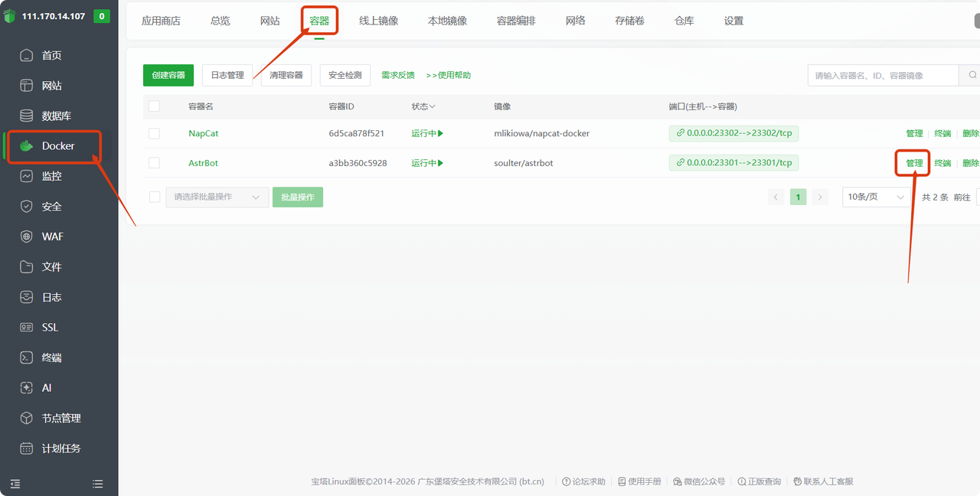Go to previous page arrow
The height and width of the screenshot is (496, 980).
coord(776,197)
